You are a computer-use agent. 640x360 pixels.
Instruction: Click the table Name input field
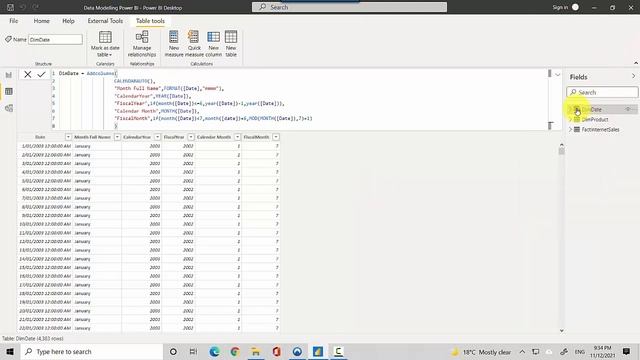click(x=55, y=40)
